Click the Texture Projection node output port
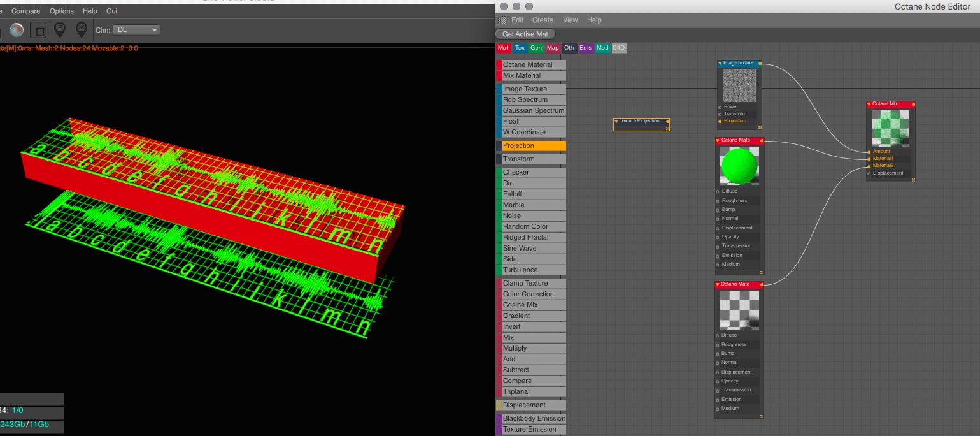980x436 pixels. [x=667, y=121]
